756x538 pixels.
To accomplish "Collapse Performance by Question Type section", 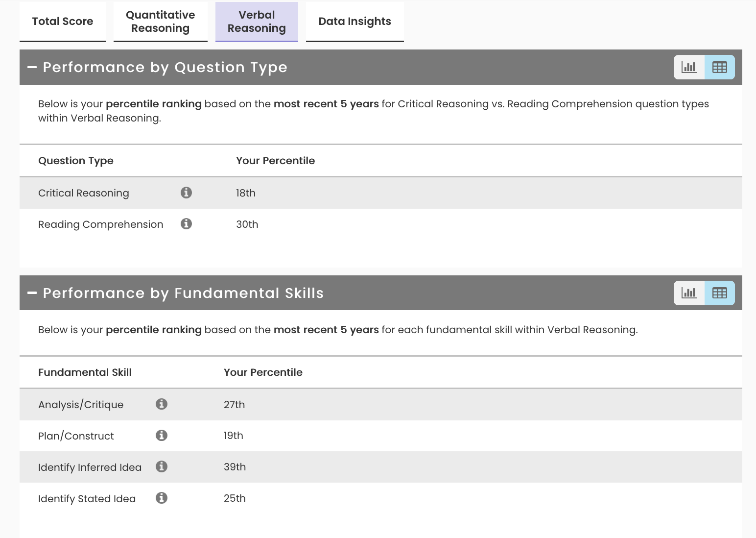I will point(32,67).
